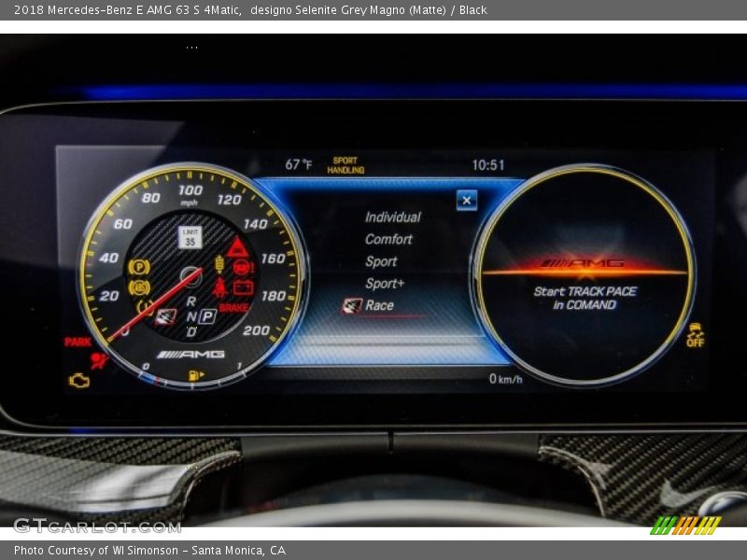The height and width of the screenshot is (560, 747).
Task: Tap the N gear letter
Action: (x=191, y=316)
